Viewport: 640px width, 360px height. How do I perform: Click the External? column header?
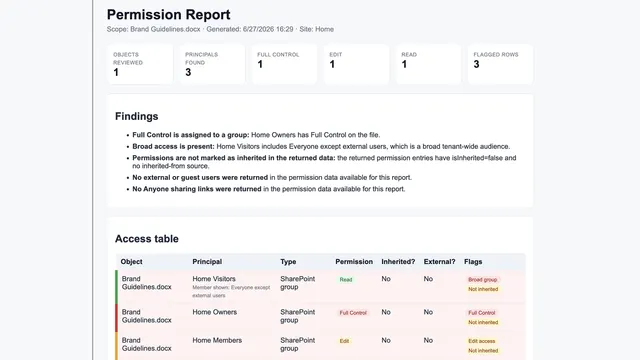pyautogui.click(x=439, y=262)
